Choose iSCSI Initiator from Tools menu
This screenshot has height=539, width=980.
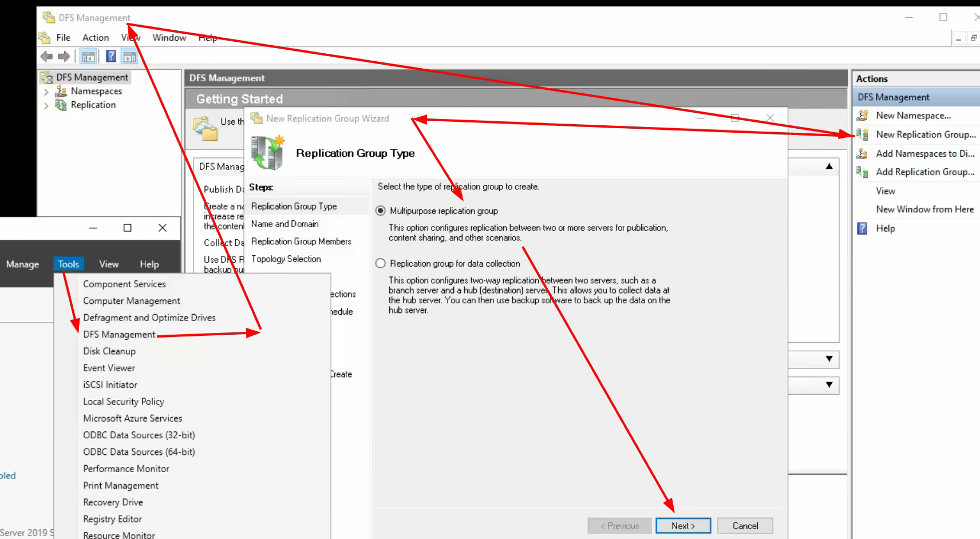110,385
